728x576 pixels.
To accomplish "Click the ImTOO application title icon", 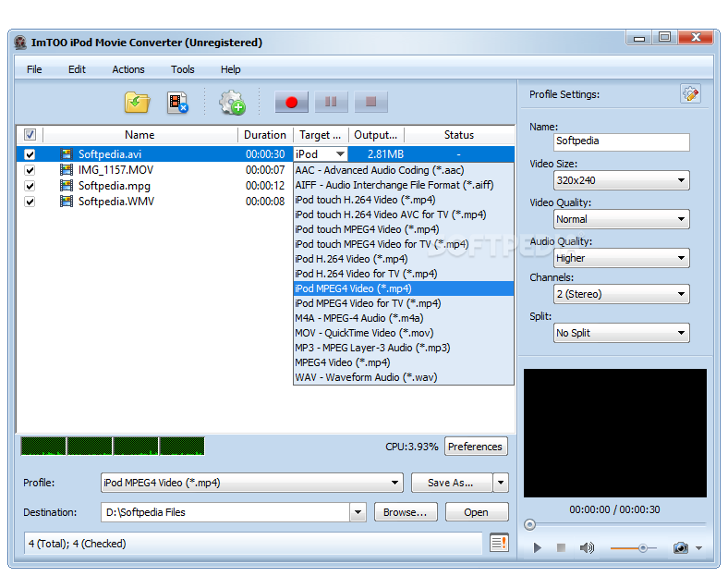I will (20, 43).
